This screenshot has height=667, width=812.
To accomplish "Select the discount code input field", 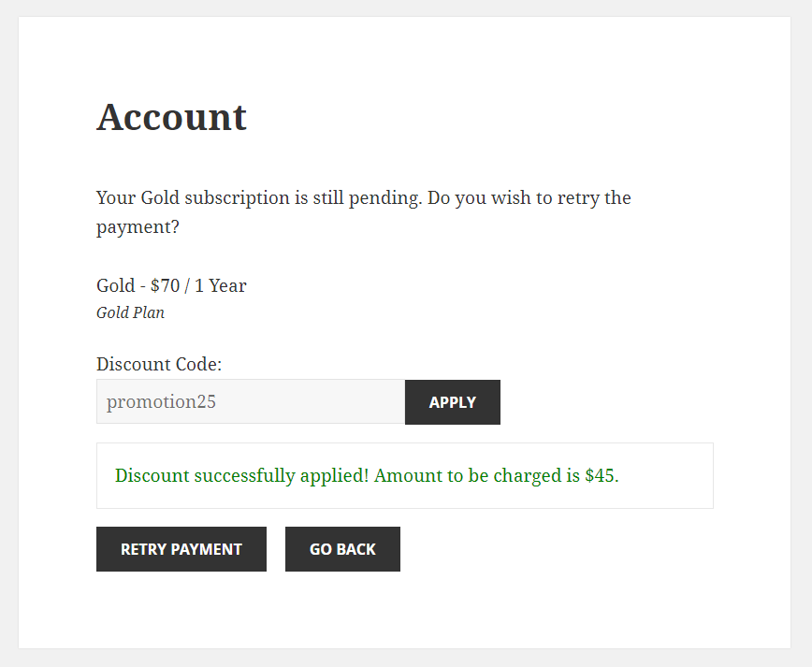I will (x=250, y=401).
